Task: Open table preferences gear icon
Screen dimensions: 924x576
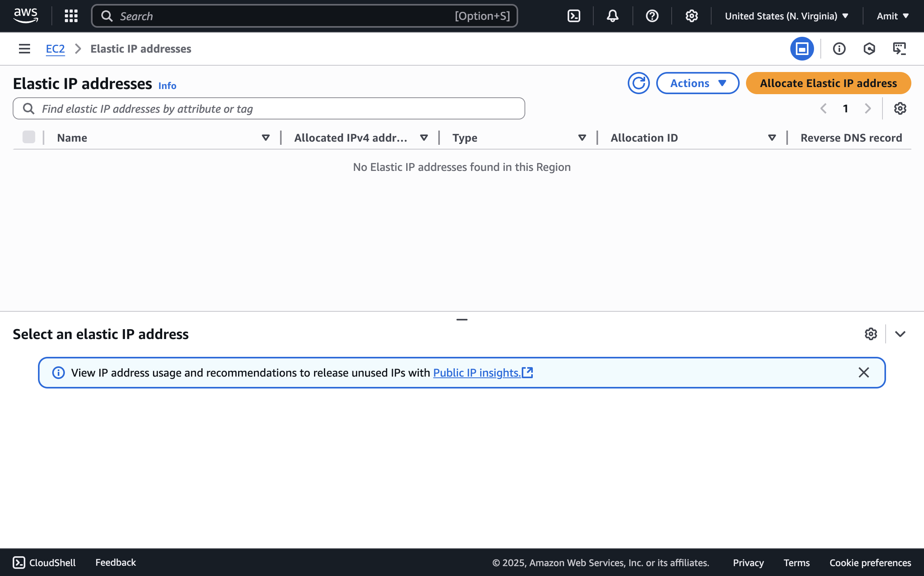Action: pyautogui.click(x=900, y=108)
